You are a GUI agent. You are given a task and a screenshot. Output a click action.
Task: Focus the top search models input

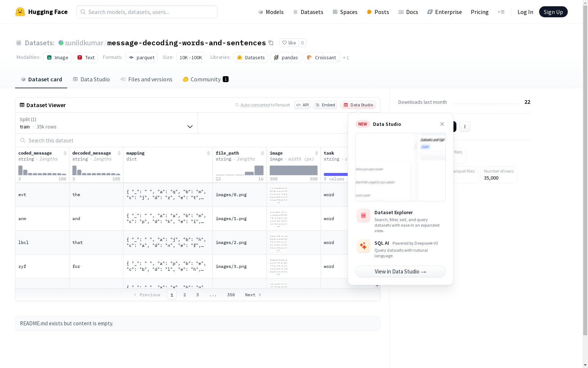[147, 12]
